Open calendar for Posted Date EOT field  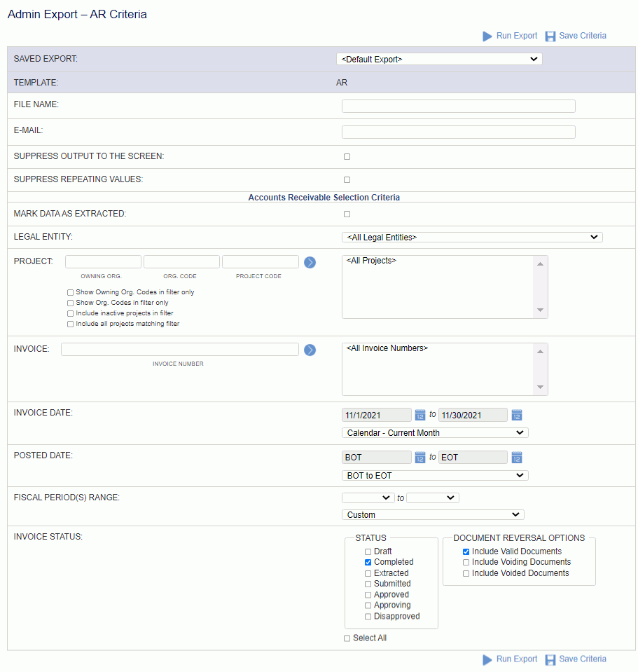click(x=517, y=458)
